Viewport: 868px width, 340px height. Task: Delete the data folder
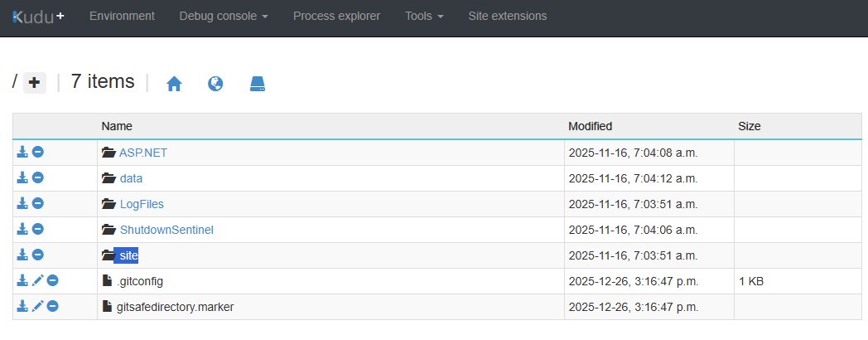[x=38, y=178]
